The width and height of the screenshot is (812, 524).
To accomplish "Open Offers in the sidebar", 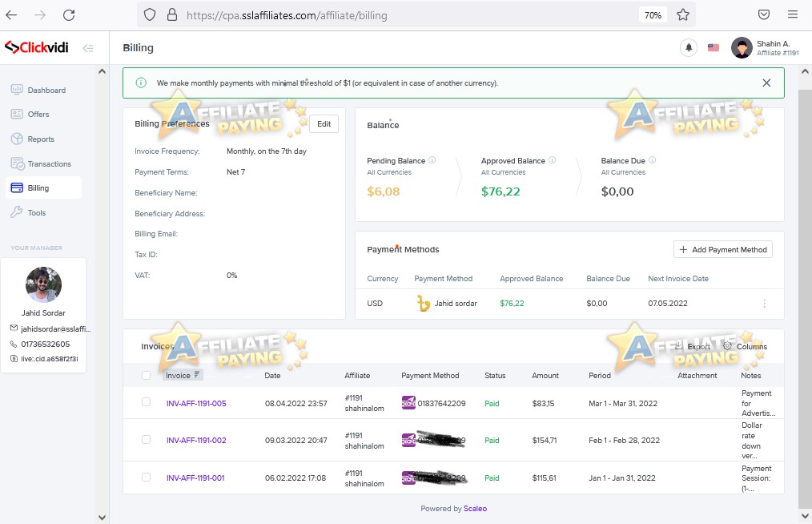I will pos(44,114).
